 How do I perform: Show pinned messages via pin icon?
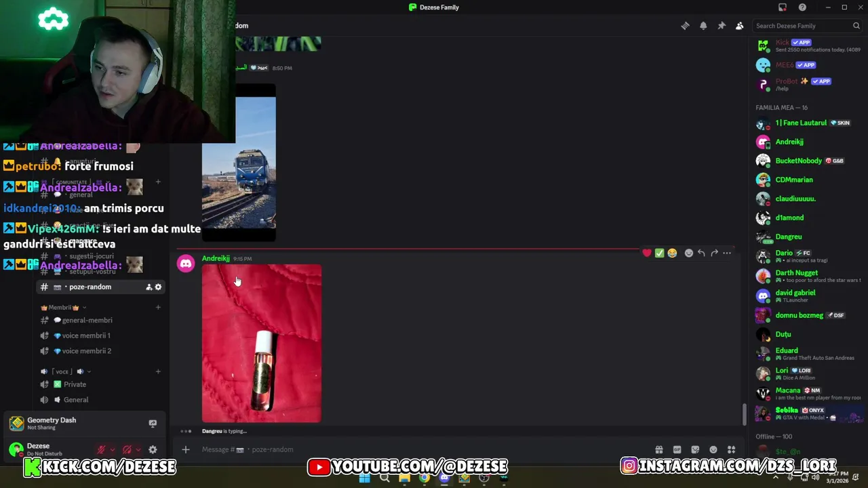click(722, 26)
